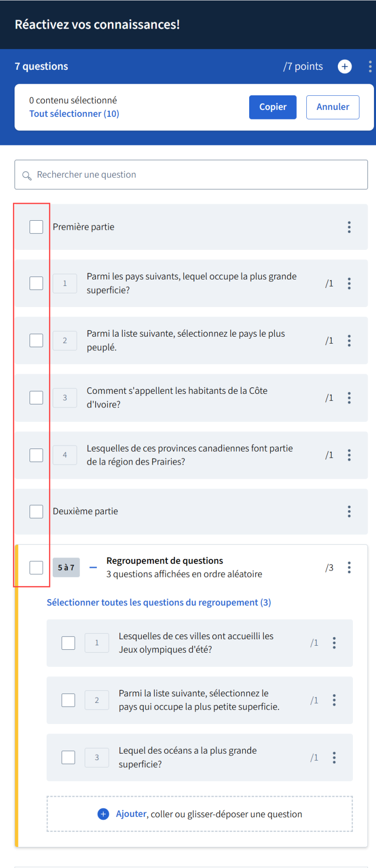Open options menu for the Côte d'Ivoire question
Viewport: 376px width, 868px height.
tap(349, 398)
